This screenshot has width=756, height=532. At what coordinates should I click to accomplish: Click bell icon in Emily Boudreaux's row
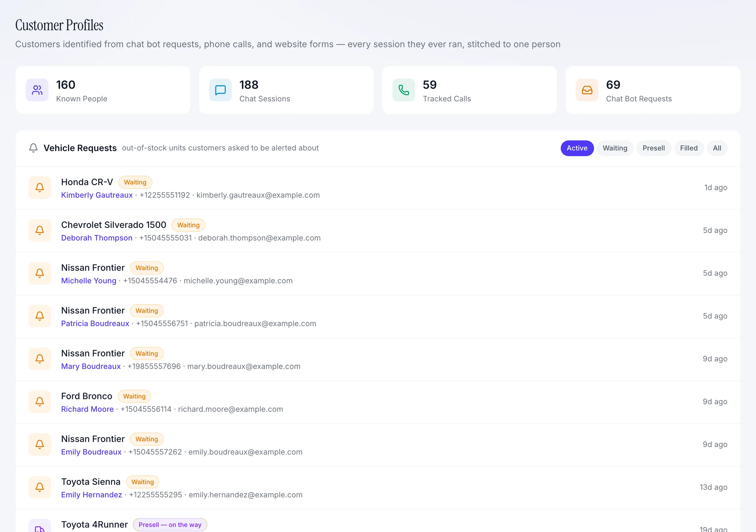pyautogui.click(x=39, y=444)
